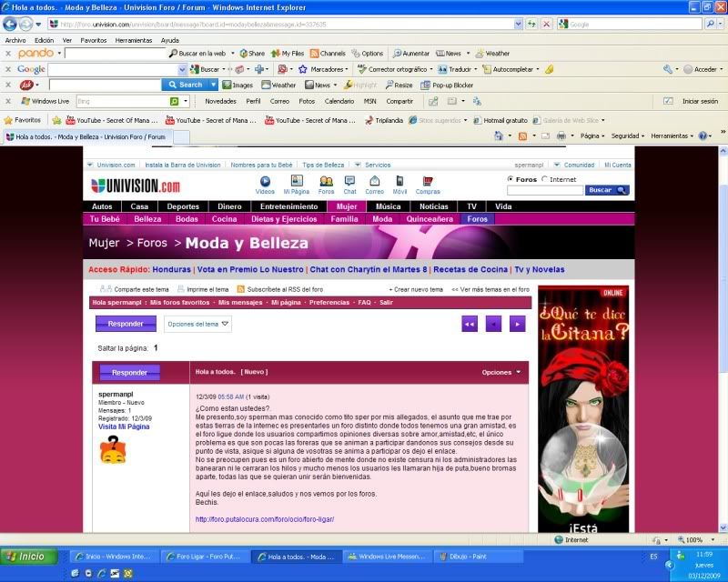Select the Belleza sub-navigation tab

[147, 219]
